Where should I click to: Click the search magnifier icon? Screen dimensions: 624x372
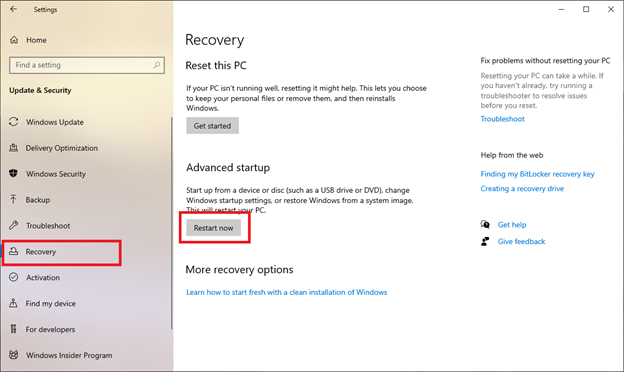pos(157,65)
